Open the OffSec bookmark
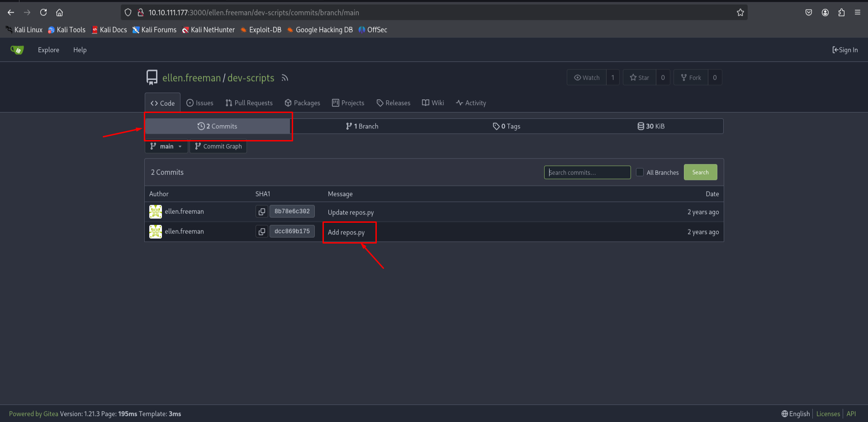 pyautogui.click(x=373, y=30)
